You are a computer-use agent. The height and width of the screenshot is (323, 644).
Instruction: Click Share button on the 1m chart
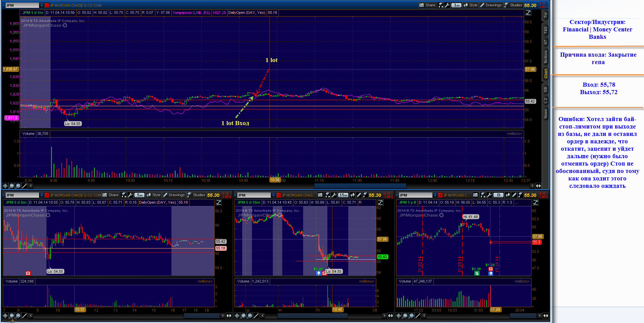coord(427,5)
